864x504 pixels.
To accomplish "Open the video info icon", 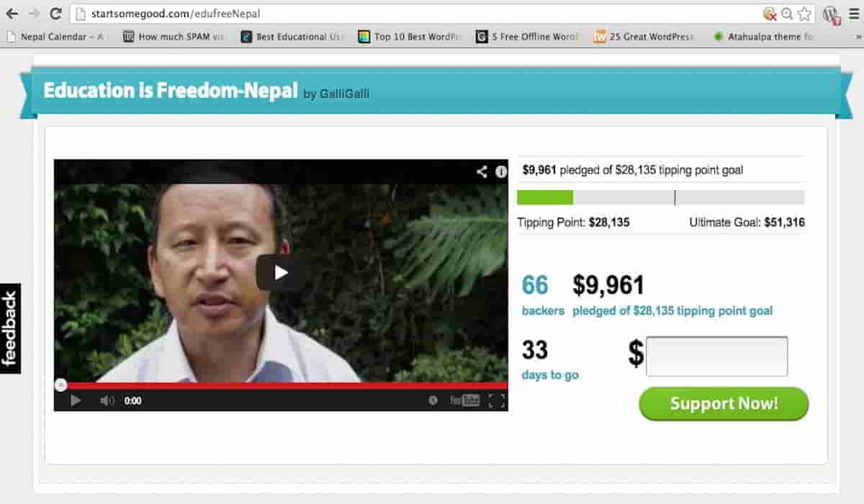I will click(501, 171).
